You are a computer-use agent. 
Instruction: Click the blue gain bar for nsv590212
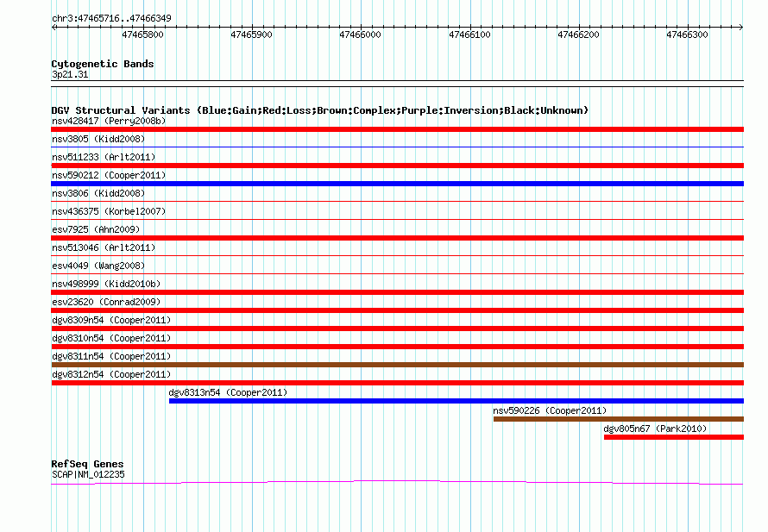tap(397, 184)
